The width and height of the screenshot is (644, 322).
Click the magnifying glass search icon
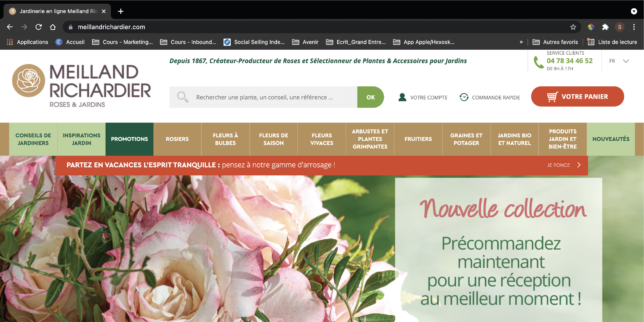tap(182, 97)
